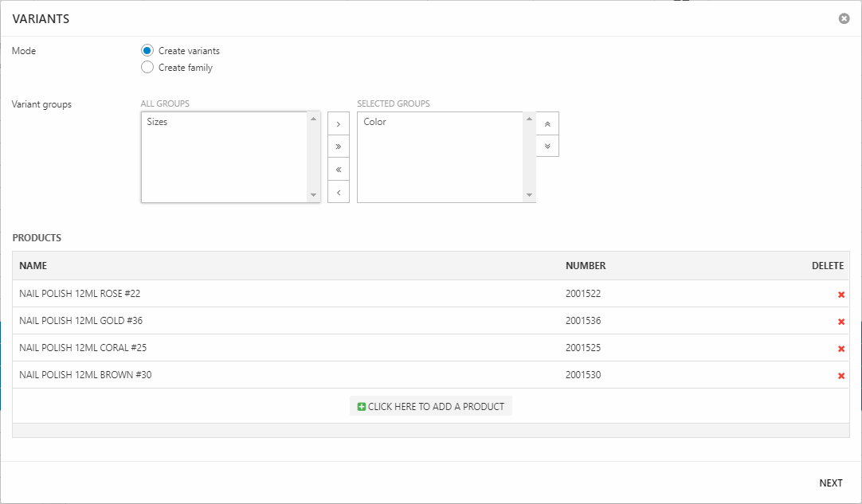Move all groups to Selected Groups
The height and width of the screenshot is (504, 862).
coord(339,147)
